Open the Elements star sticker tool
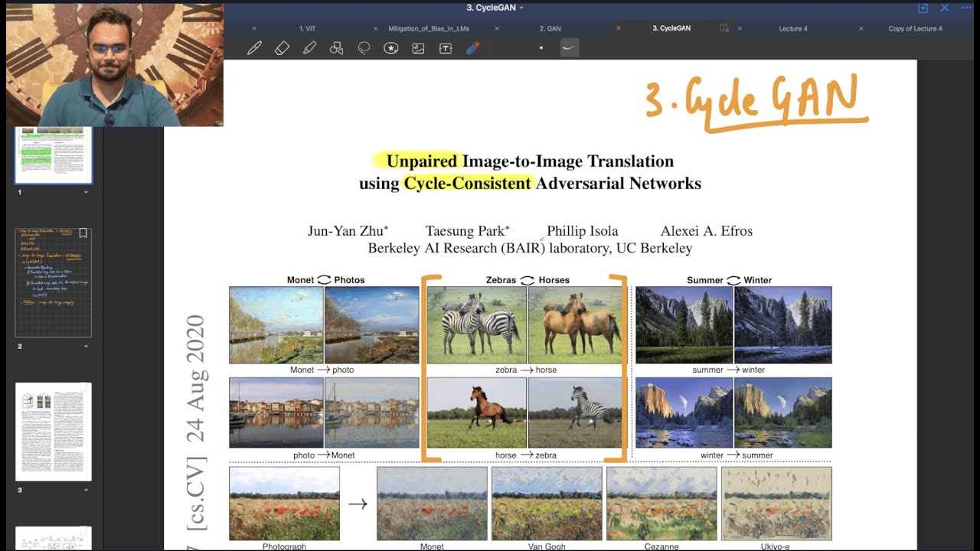The height and width of the screenshot is (551, 980). pyautogui.click(x=391, y=48)
